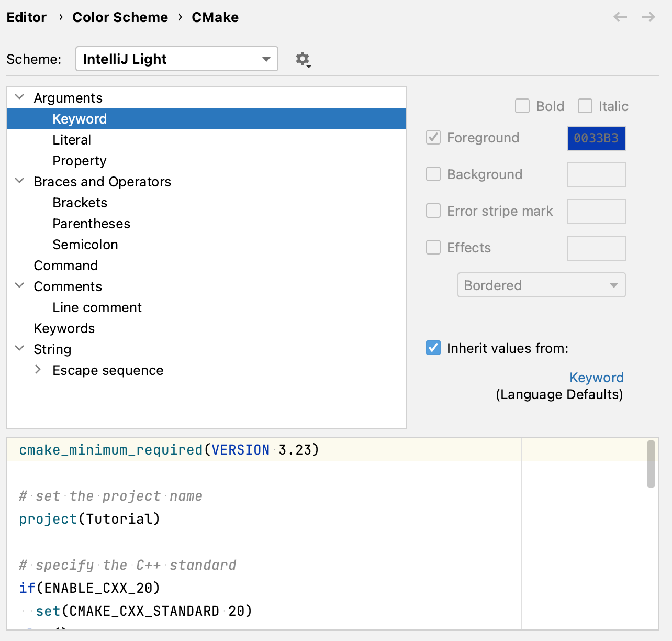
Task: Enable the Bold checkbox
Action: (x=522, y=106)
